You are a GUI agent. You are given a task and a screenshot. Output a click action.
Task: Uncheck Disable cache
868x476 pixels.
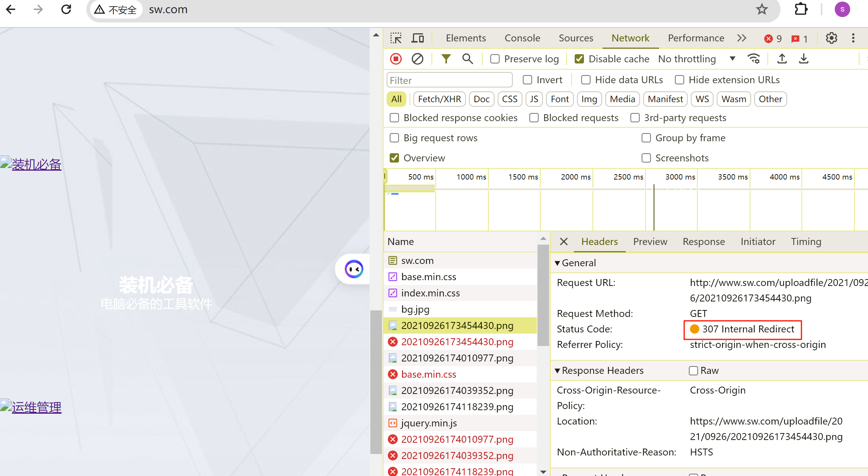(579, 59)
